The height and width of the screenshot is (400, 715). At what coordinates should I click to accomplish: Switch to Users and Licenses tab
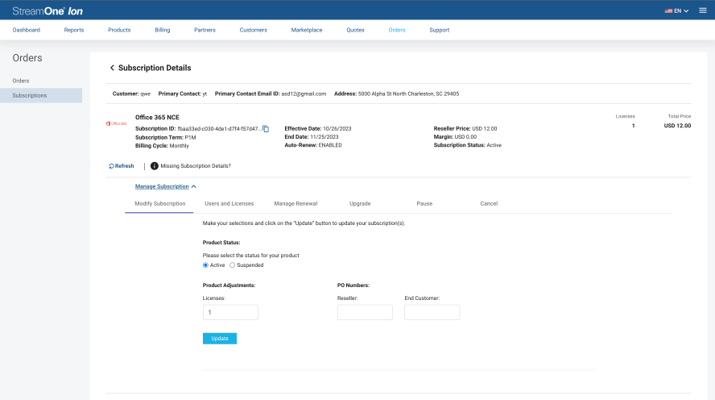[229, 203]
